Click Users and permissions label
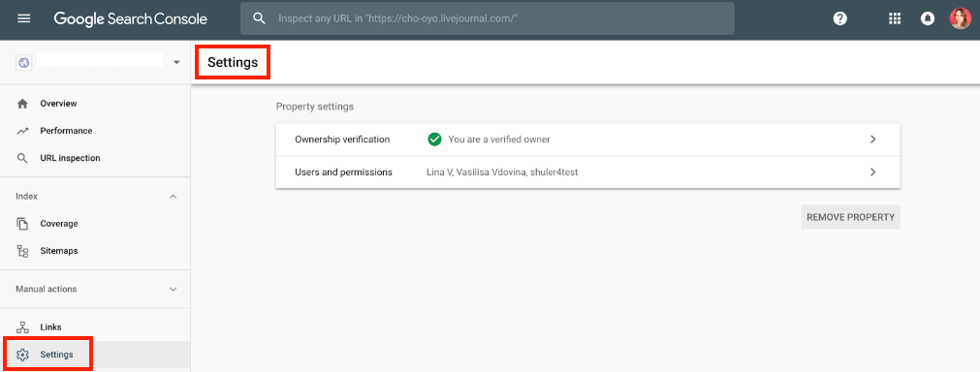This screenshot has width=980, height=372. (x=344, y=172)
